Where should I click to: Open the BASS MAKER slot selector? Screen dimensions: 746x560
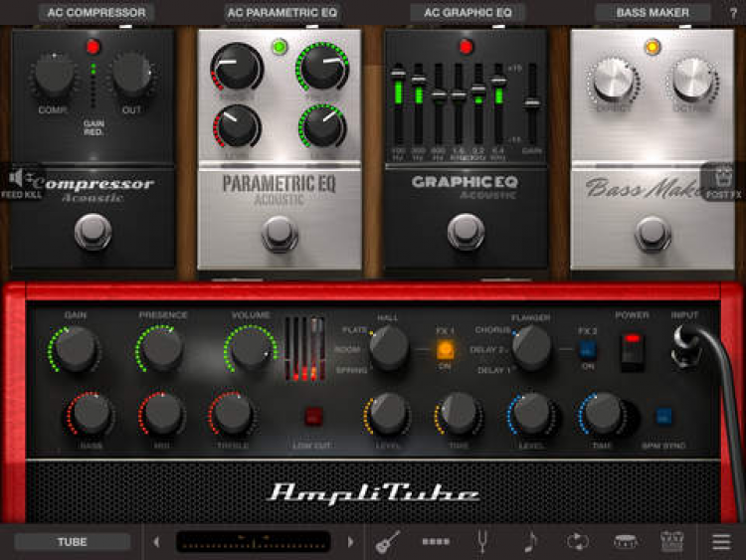coord(653,13)
